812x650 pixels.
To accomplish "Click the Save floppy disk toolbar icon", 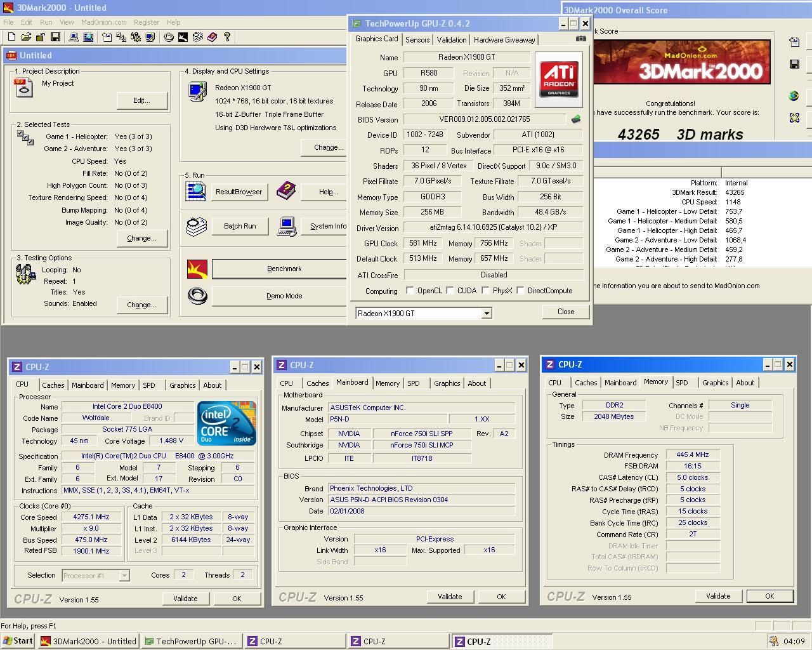I will [x=55, y=37].
